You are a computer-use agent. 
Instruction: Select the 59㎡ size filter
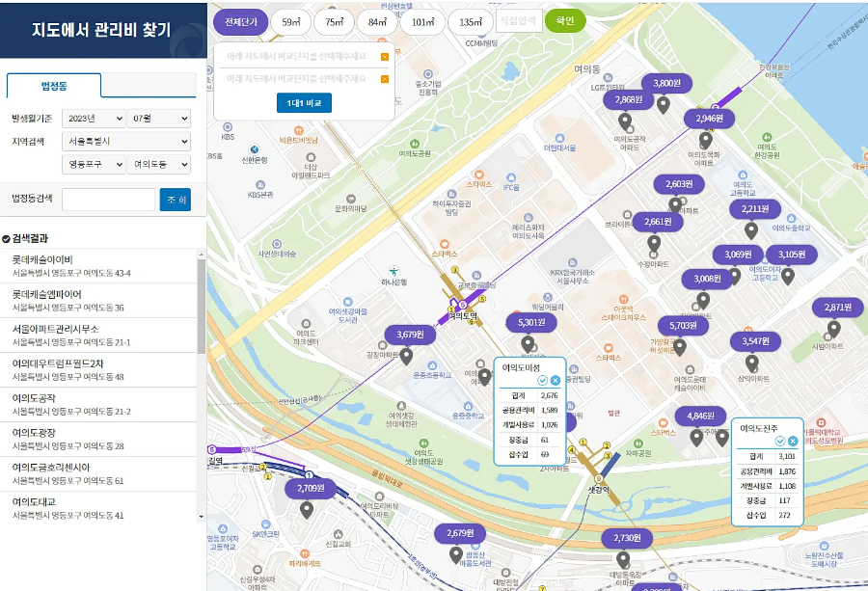290,22
